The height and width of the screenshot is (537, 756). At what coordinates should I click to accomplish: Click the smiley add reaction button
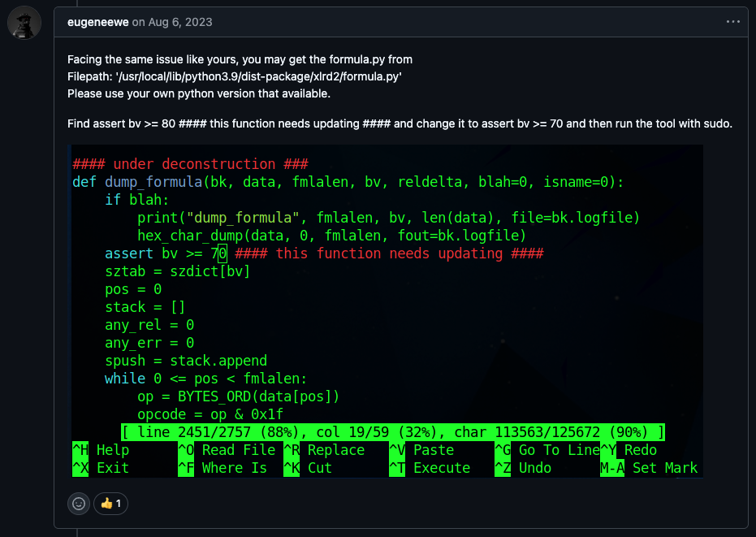(x=79, y=504)
